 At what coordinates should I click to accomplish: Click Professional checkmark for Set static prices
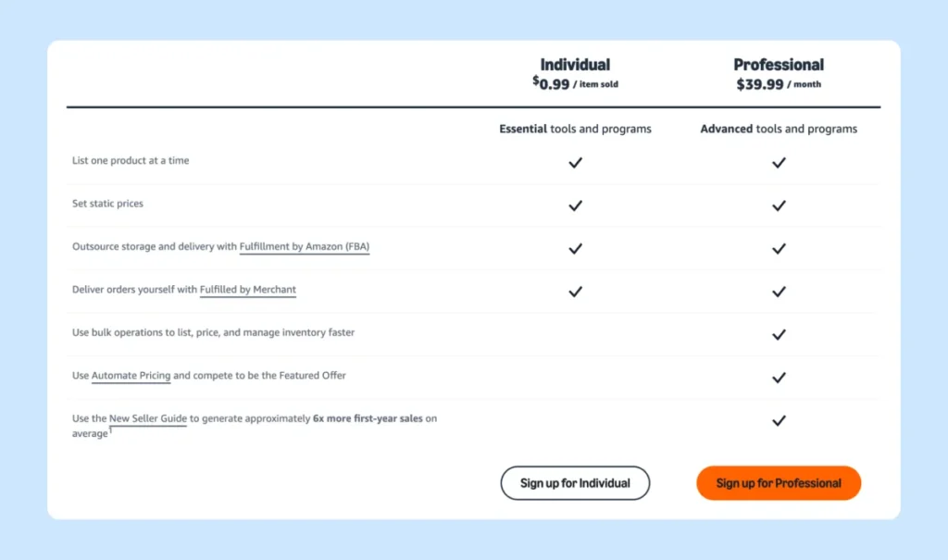coord(779,205)
